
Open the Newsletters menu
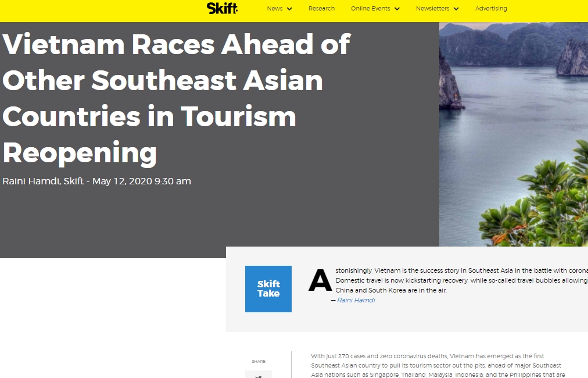pyautogui.click(x=432, y=8)
